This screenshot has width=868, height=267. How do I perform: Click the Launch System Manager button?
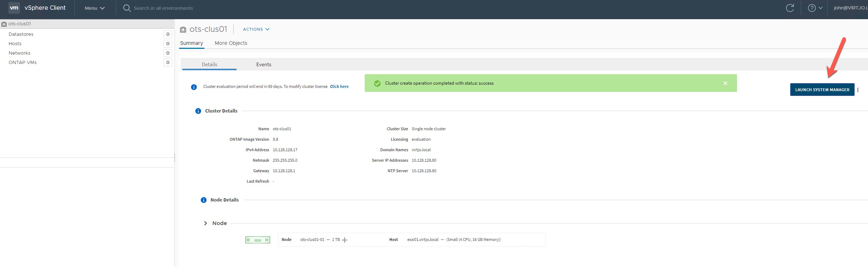[x=822, y=90]
